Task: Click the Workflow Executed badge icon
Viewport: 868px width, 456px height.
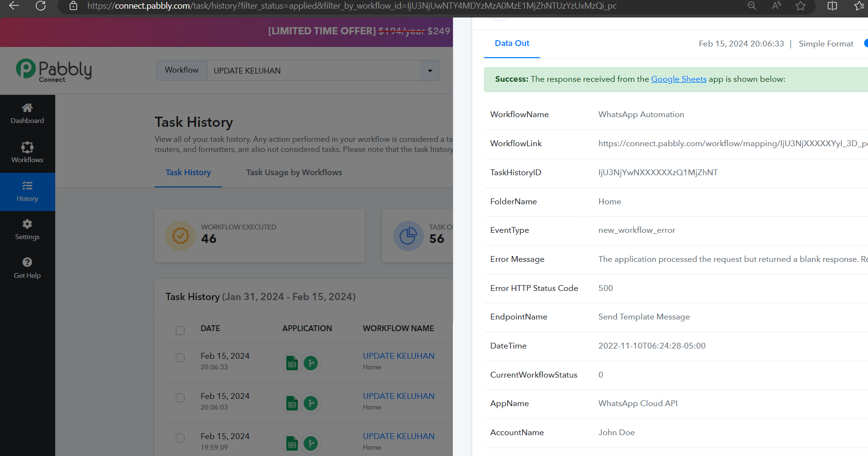Action: (x=181, y=236)
